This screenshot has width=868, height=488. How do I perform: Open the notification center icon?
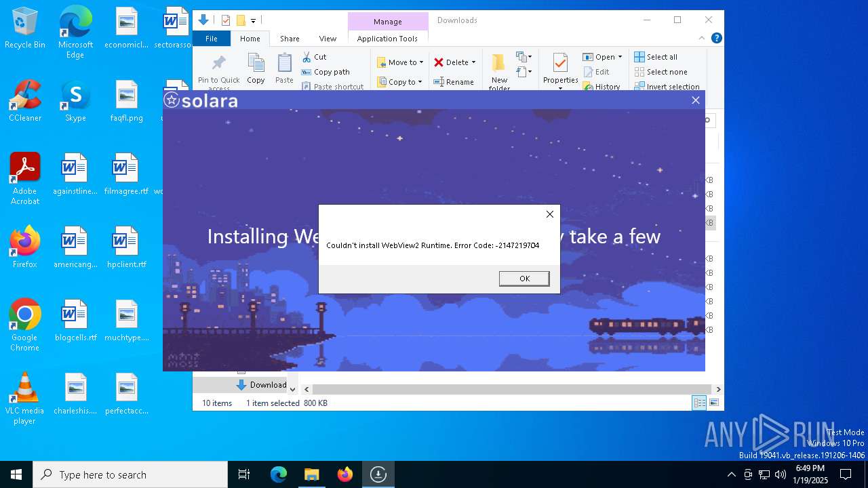coord(846,474)
